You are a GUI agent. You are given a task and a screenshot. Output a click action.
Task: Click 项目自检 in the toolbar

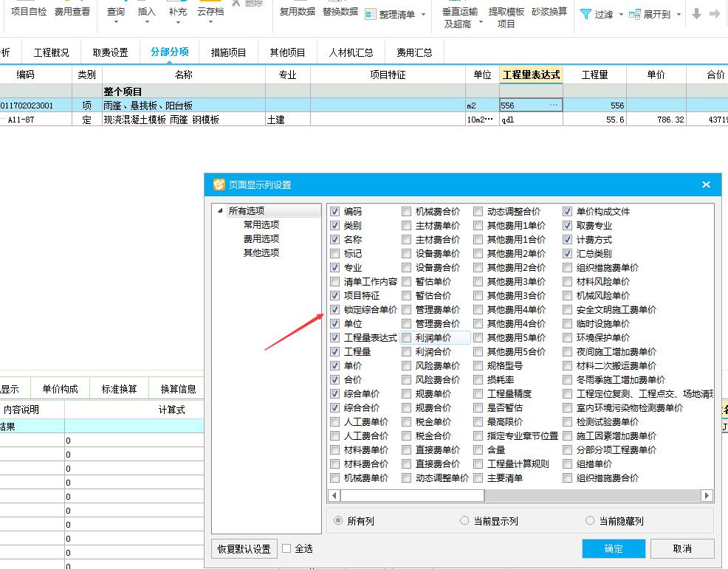(29, 11)
